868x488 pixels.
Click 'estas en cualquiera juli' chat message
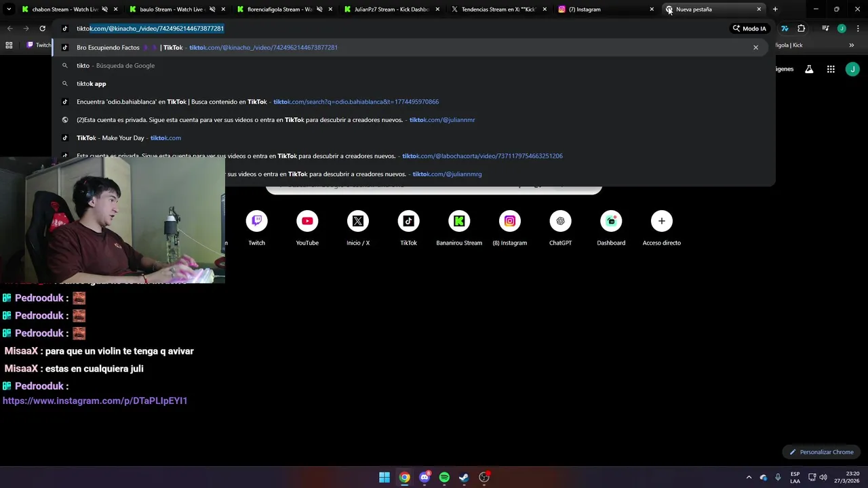[94, 369]
